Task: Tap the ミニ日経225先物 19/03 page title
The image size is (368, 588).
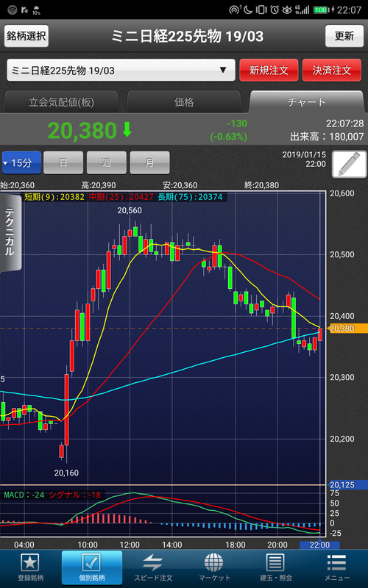Action: pos(187,36)
